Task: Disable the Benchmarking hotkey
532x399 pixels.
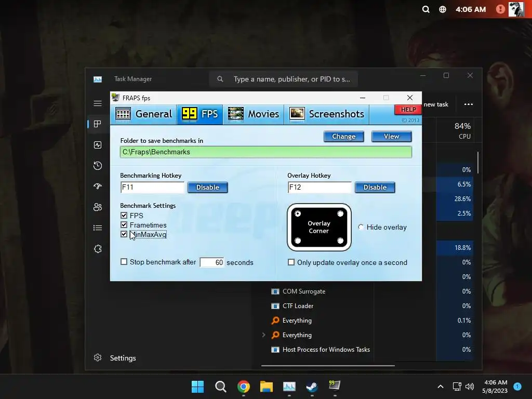Action: click(208, 187)
